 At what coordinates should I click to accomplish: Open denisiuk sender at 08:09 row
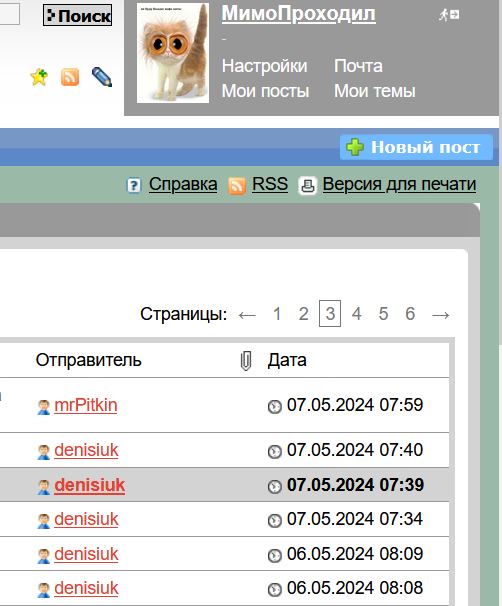click(86, 554)
